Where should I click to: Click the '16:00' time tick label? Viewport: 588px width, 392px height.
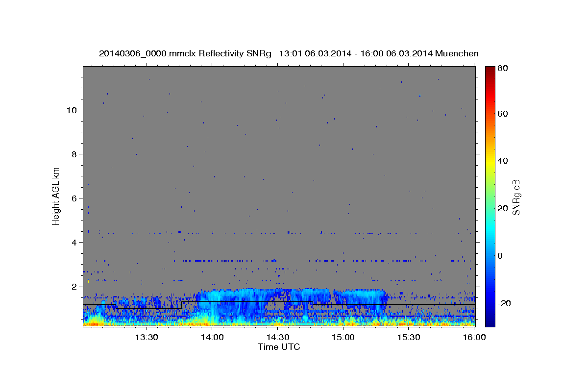(x=473, y=337)
